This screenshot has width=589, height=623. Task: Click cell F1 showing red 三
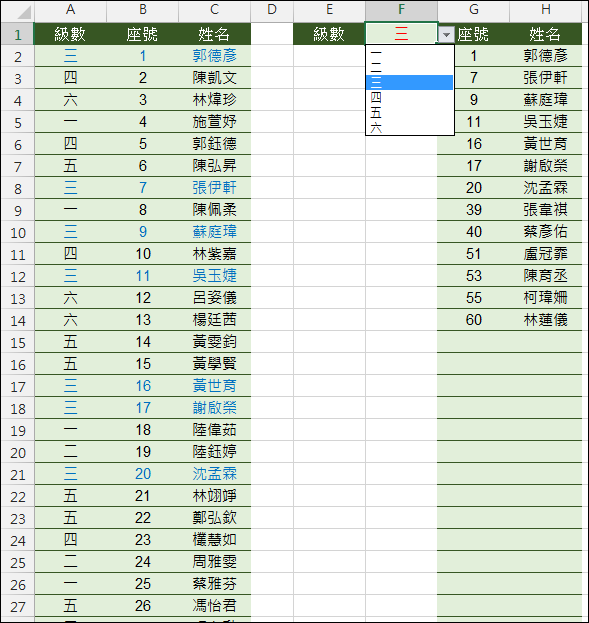401,34
